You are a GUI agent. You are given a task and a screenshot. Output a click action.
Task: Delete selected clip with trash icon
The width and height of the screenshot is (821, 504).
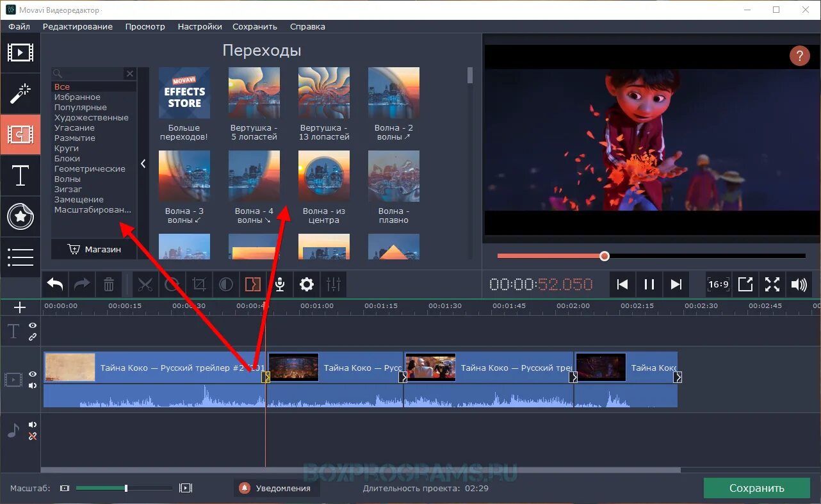click(109, 284)
